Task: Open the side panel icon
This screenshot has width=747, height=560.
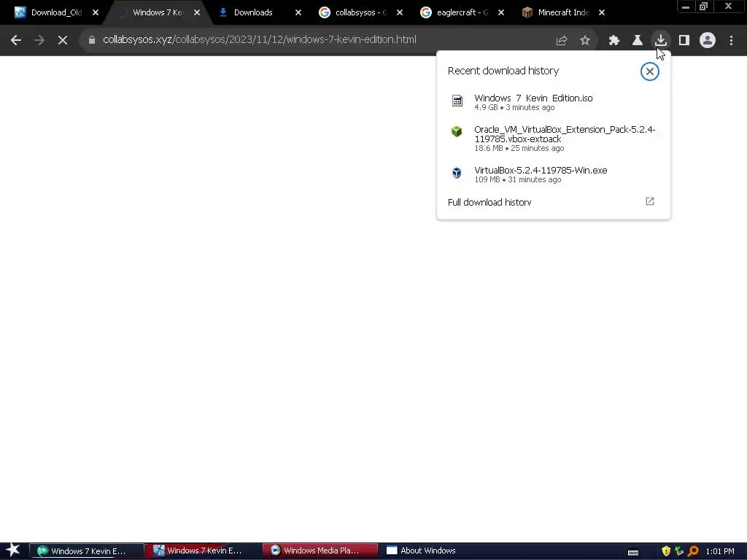Action: [684, 41]
